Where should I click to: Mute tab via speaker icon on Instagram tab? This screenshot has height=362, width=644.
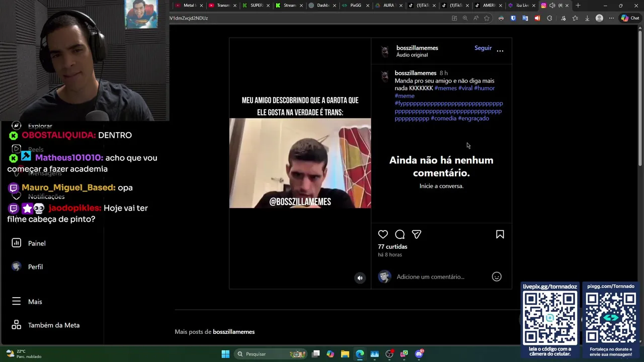point(552,6)
